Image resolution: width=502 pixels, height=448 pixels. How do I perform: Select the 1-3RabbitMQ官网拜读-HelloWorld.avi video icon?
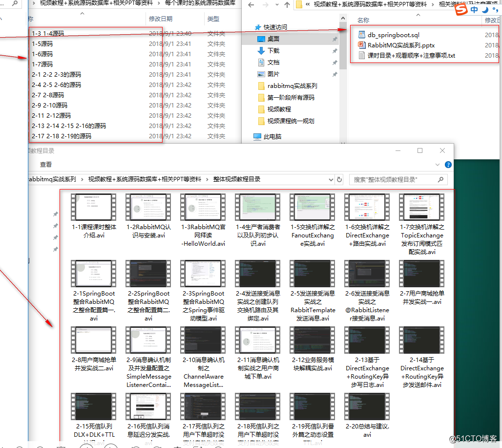[x=203, y=207]
